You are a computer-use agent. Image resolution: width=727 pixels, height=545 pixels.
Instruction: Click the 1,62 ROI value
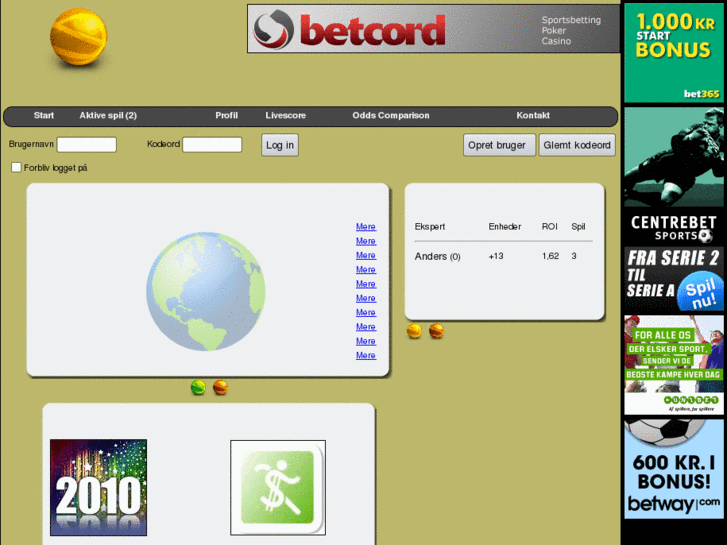click(550, 256)
